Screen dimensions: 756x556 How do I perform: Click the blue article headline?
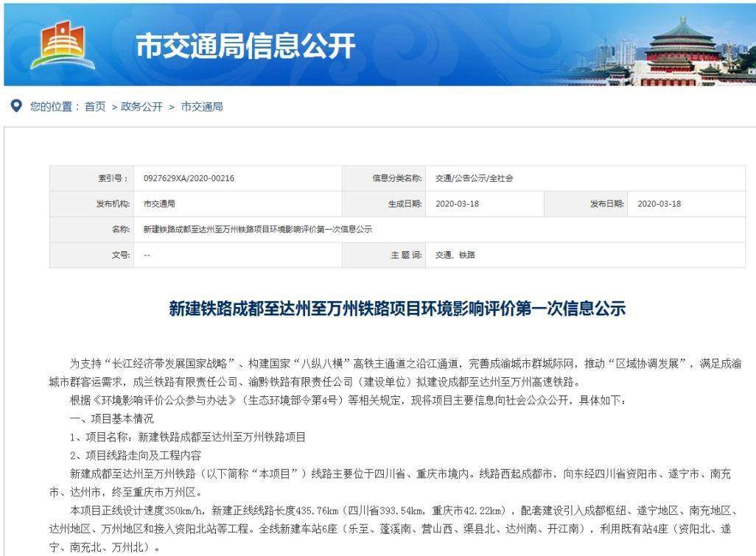(397, 309)
